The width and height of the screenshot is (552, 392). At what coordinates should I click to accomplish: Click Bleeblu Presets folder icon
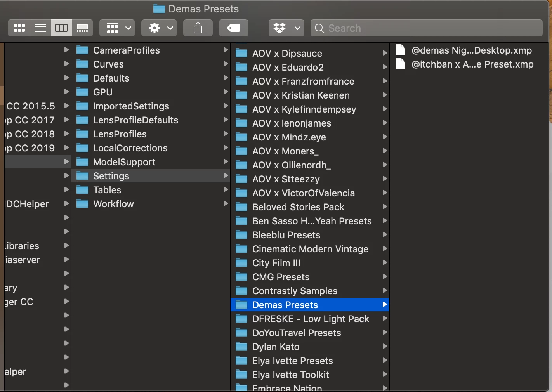[x=241, y=235]
